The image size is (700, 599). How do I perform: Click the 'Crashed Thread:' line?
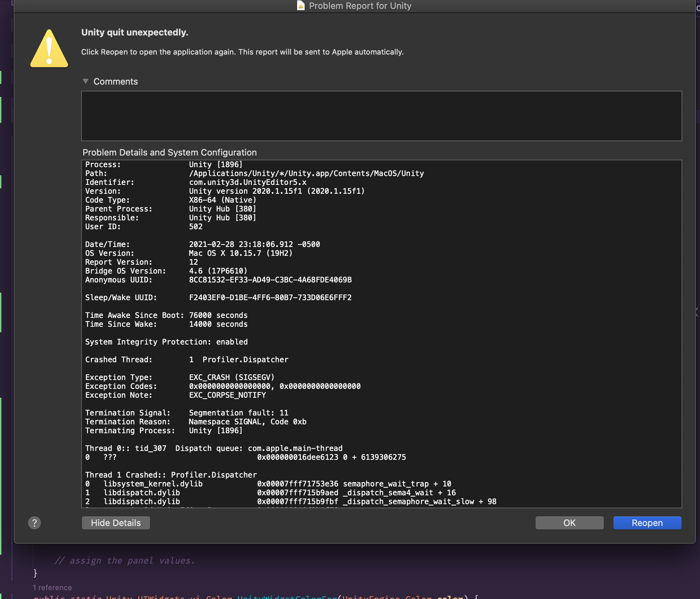click(x=187, y=360)
